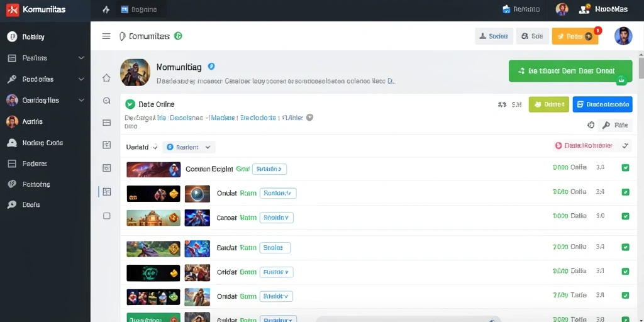644x322 pixels.
Task: Click the vertical scrollbar thumb at right edge
Action: (x=641, y=69)
